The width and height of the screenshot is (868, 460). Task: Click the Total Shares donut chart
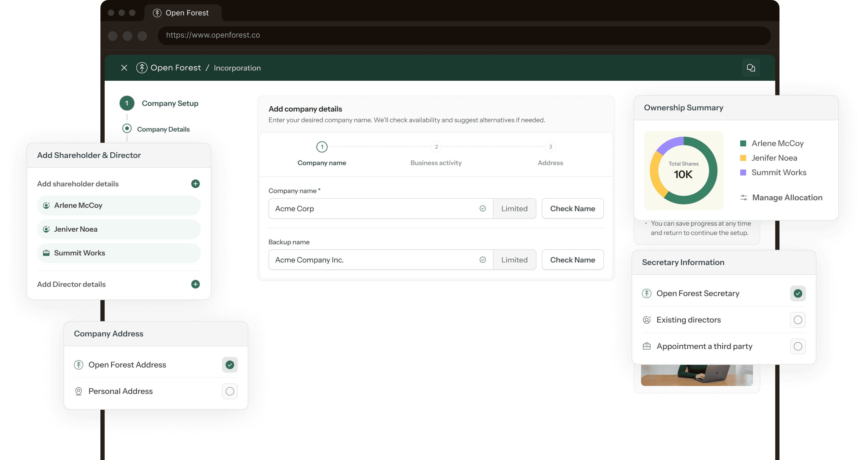[x=683, y=170]
